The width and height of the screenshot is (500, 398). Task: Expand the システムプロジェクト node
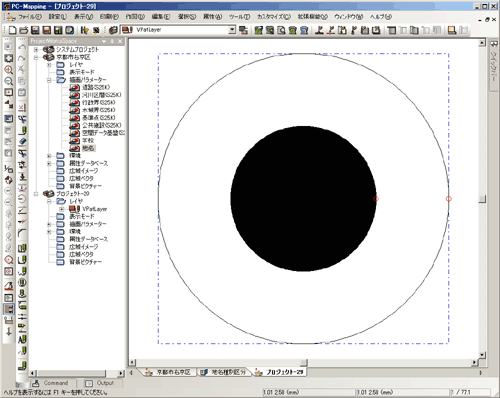point(36,49)
